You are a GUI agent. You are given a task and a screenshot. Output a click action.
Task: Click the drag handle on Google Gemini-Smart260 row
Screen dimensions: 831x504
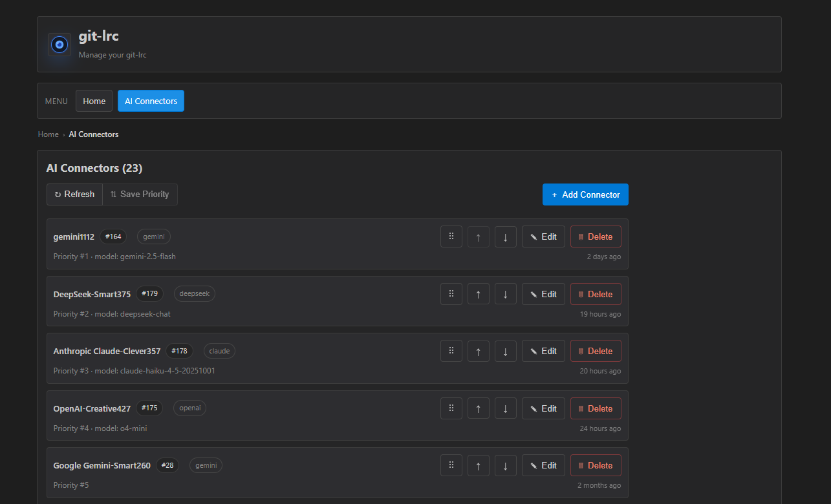[x=451, y=465]
